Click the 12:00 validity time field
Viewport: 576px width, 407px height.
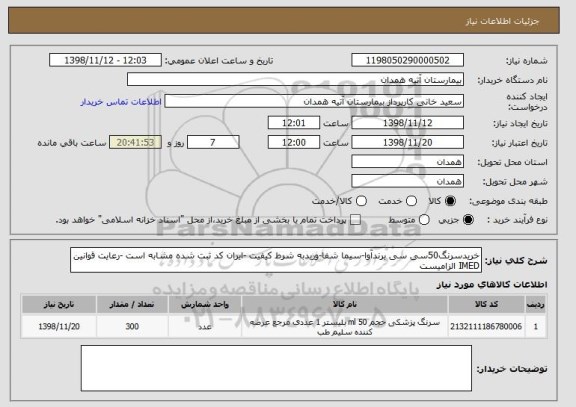click(294, 142)
